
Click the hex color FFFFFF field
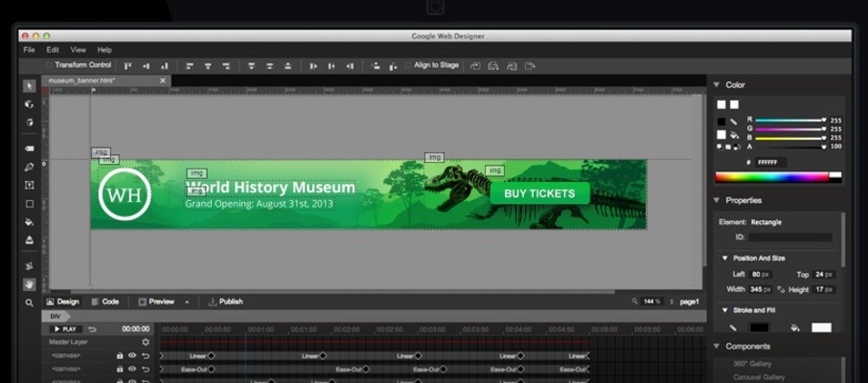tap(771, 163)
